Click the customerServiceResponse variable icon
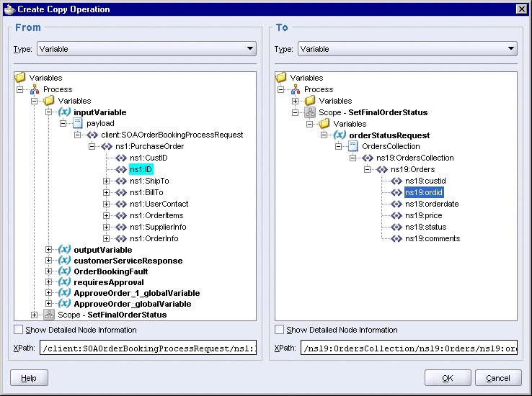Viewport: 532px width, 396px height. tap(64, 261)
